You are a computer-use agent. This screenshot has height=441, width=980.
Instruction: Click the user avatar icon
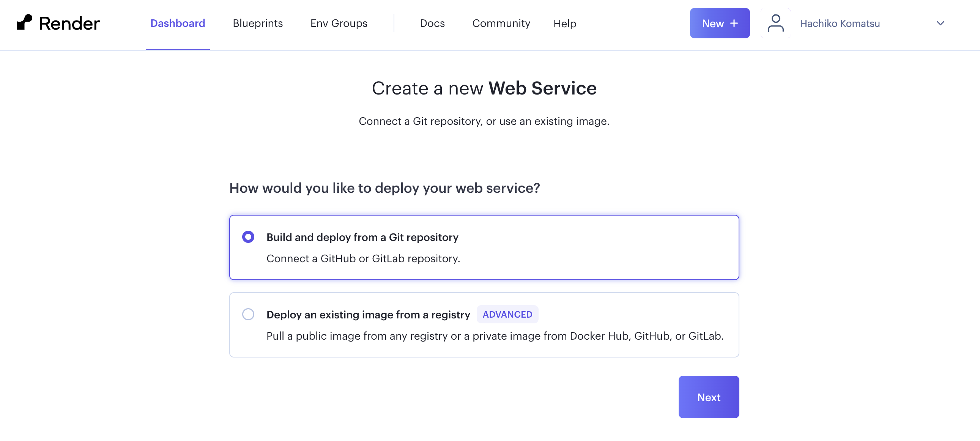[x=775, y=23]
